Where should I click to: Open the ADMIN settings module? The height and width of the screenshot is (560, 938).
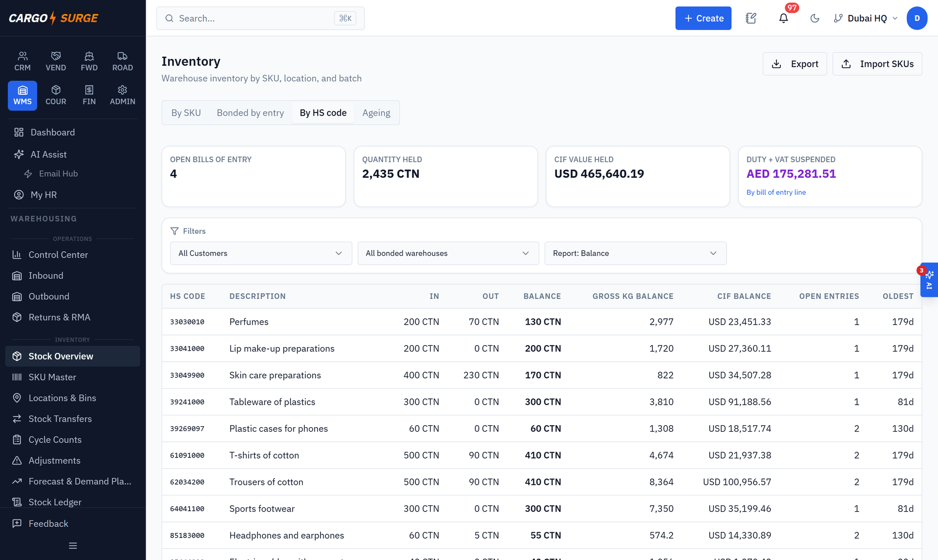click(123, 96)
